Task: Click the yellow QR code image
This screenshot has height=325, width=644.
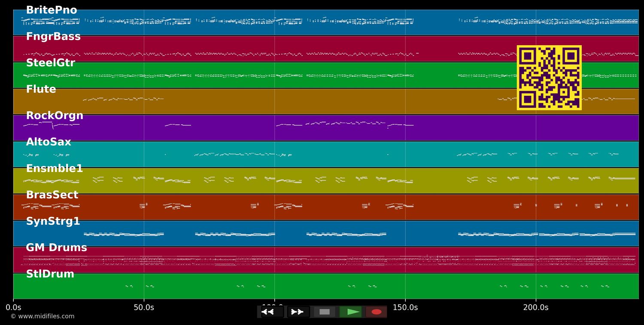Action: tap(549, 77)
